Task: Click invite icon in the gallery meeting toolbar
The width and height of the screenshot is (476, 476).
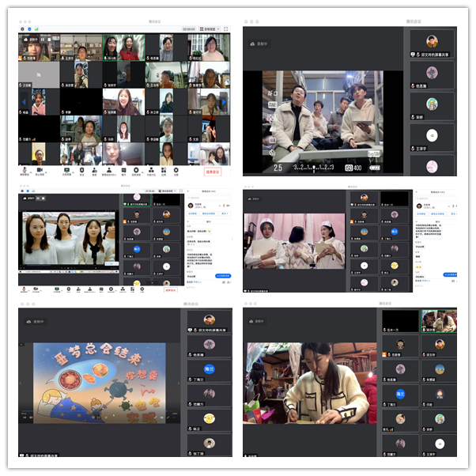Action: [95, 171]
